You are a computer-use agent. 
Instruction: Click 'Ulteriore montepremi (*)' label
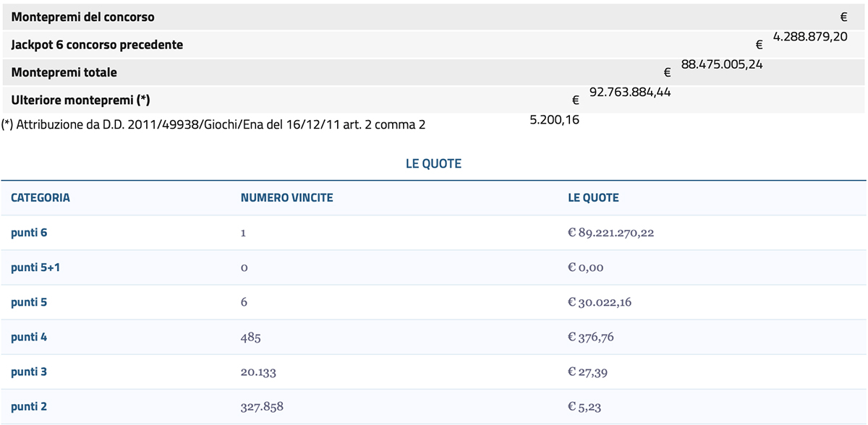81,100
